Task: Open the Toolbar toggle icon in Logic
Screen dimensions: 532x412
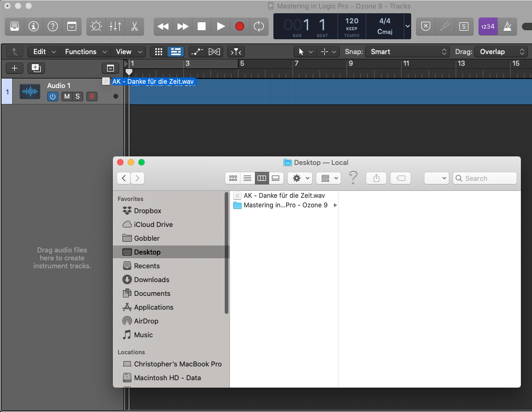Action: click(72, 27)
